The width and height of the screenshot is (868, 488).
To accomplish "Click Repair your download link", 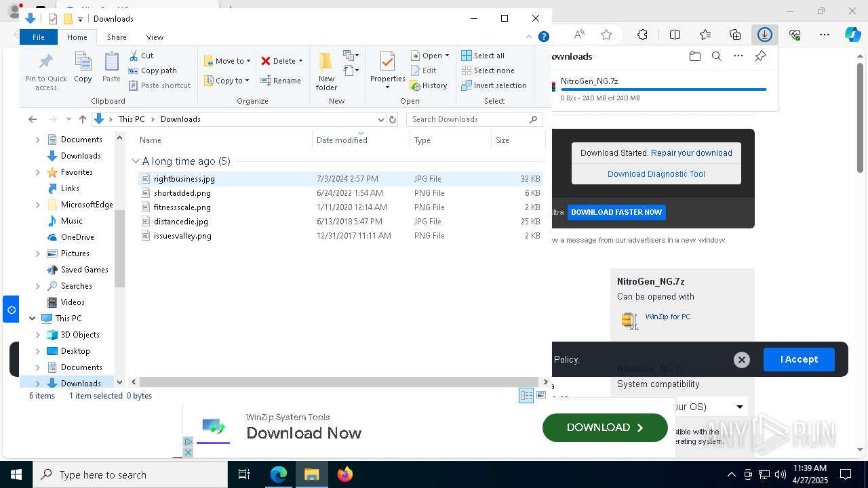I will pos(692,153).
